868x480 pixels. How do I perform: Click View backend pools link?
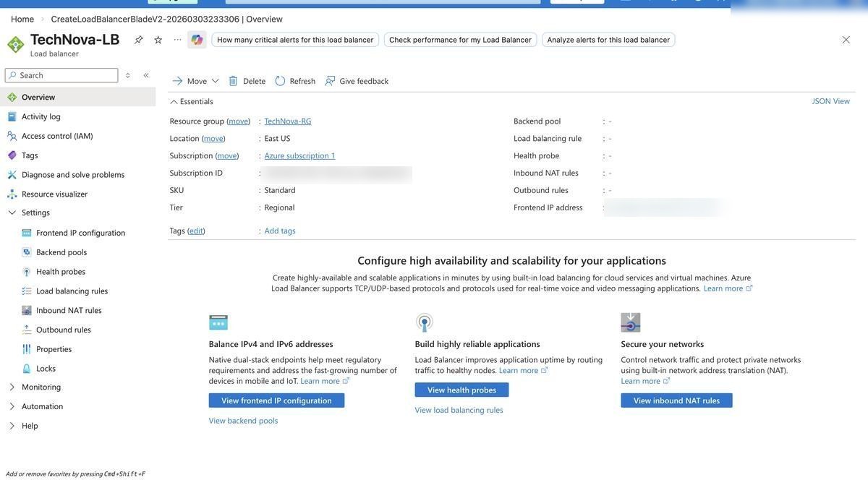(x=243, y=421)
